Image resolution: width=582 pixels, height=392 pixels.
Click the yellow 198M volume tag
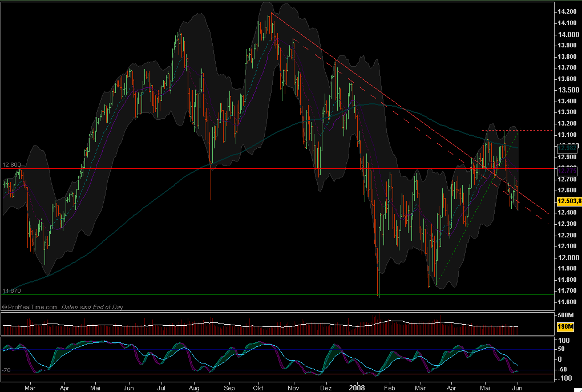coord(565,326)
